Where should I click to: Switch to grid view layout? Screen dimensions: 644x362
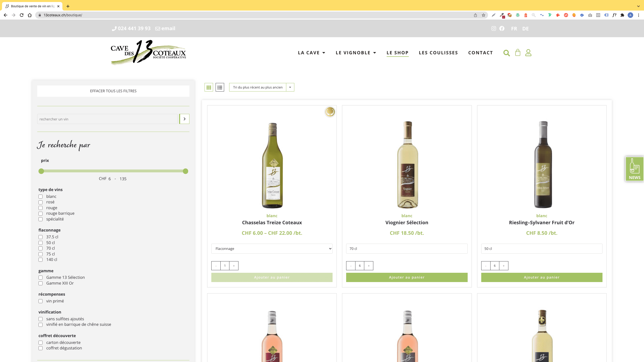coord(209,87)
